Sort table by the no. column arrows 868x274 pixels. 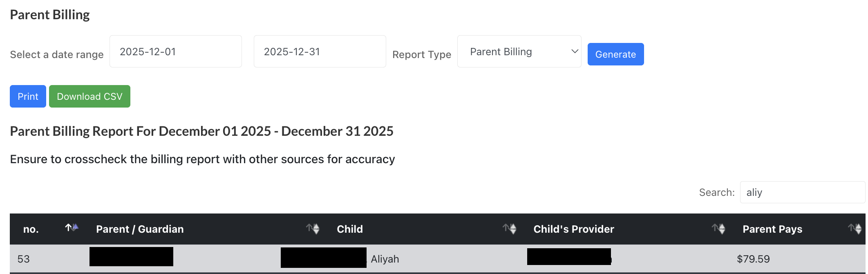(72, 228)
